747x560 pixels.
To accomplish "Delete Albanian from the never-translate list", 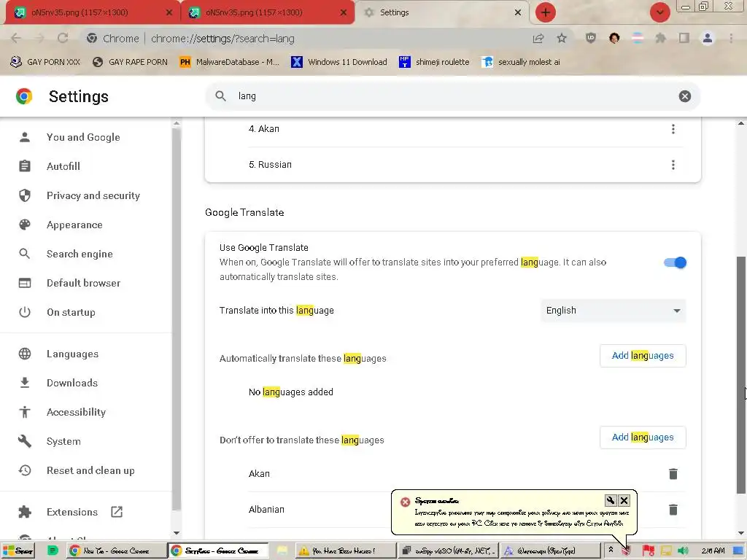I will click(x=673, y=510).
